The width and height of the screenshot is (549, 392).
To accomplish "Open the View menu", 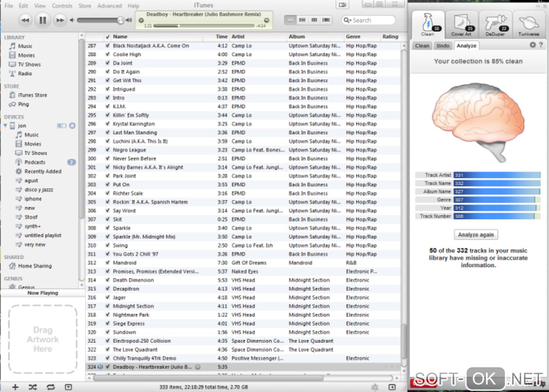I will (x=40, y=5).
